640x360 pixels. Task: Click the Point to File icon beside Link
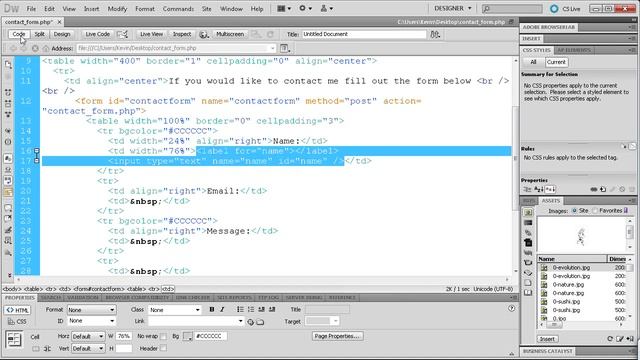[x=250, y=322]
